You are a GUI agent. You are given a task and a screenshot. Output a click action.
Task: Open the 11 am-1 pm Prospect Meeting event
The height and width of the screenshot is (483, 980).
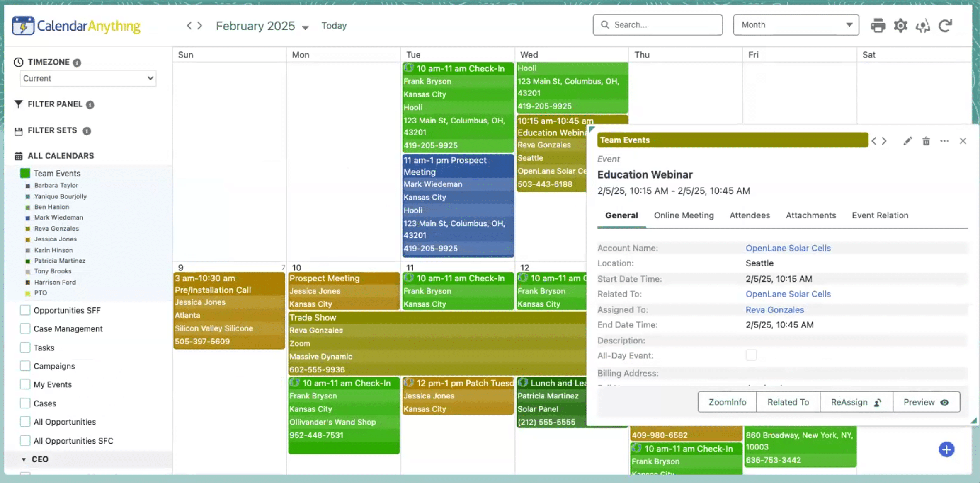pyautogui.click(x=458, y=205)
